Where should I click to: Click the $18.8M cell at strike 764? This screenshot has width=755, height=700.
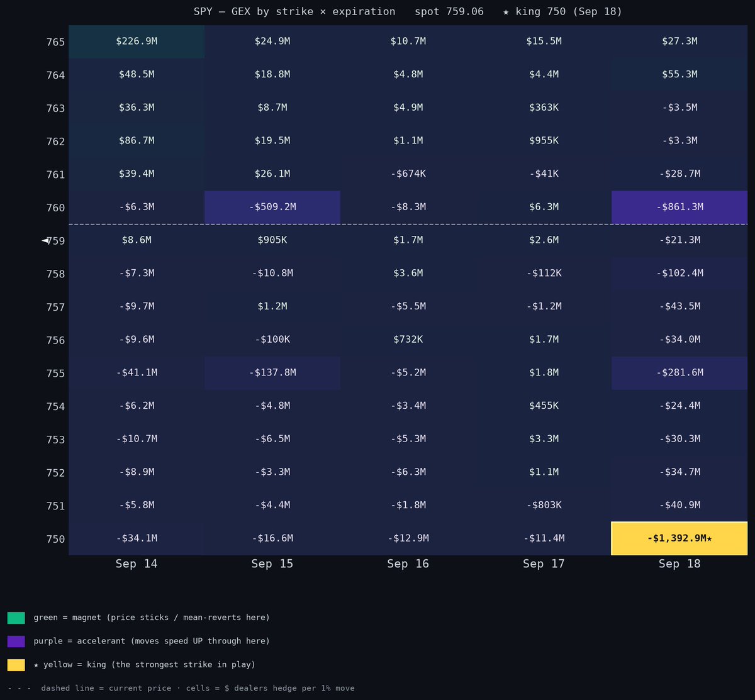(x=272, y=75)
